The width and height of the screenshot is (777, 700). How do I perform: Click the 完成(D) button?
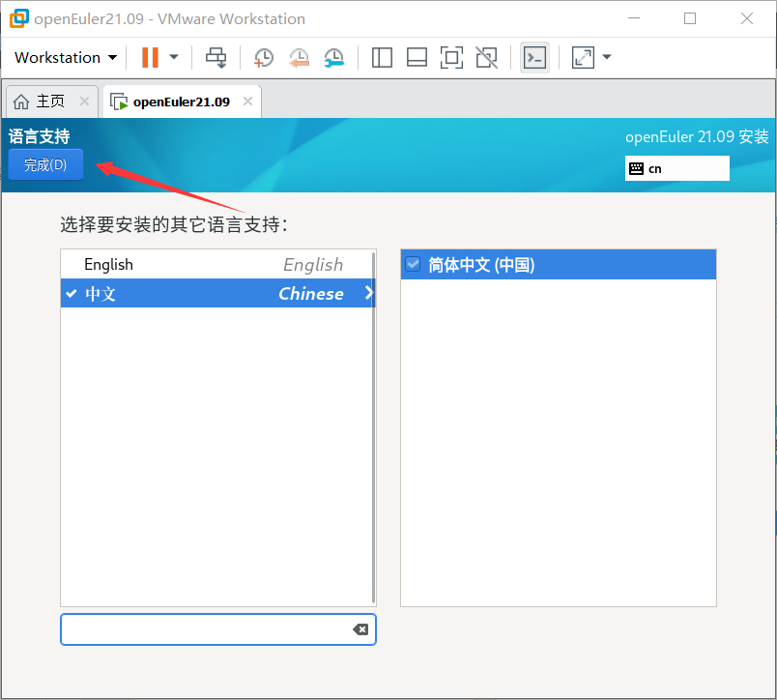[x=45, y=164]
